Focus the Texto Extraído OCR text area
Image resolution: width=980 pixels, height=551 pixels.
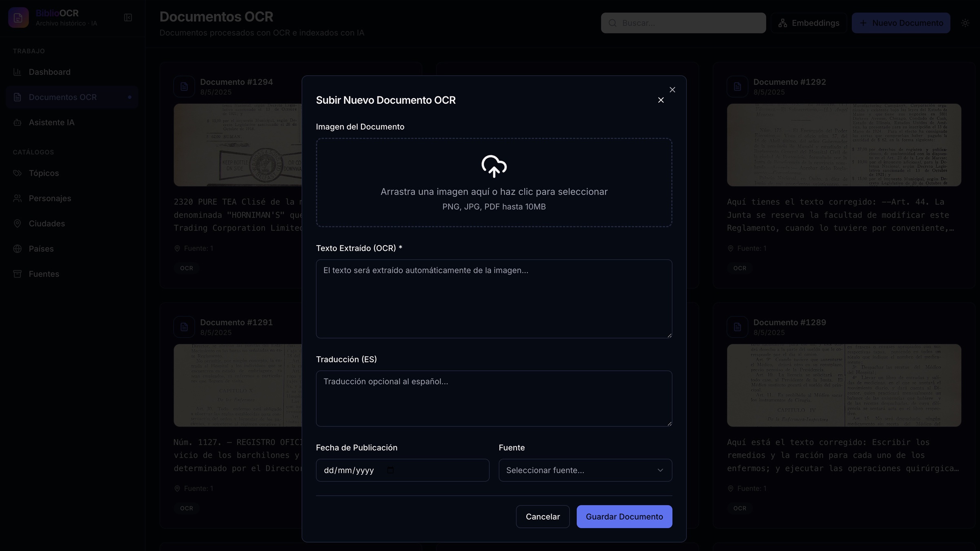pos(494,299)
